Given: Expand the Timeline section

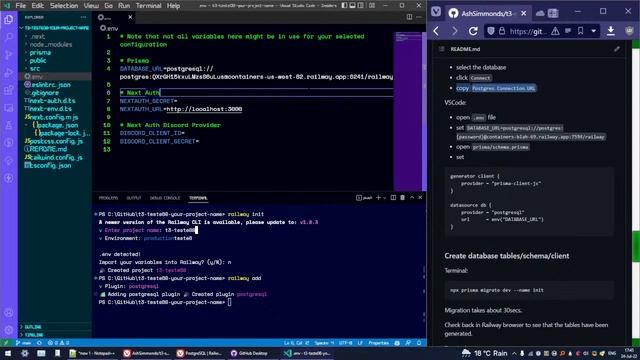Looking at the screenshot, I should pyautogui.click(x=55, y=335).
